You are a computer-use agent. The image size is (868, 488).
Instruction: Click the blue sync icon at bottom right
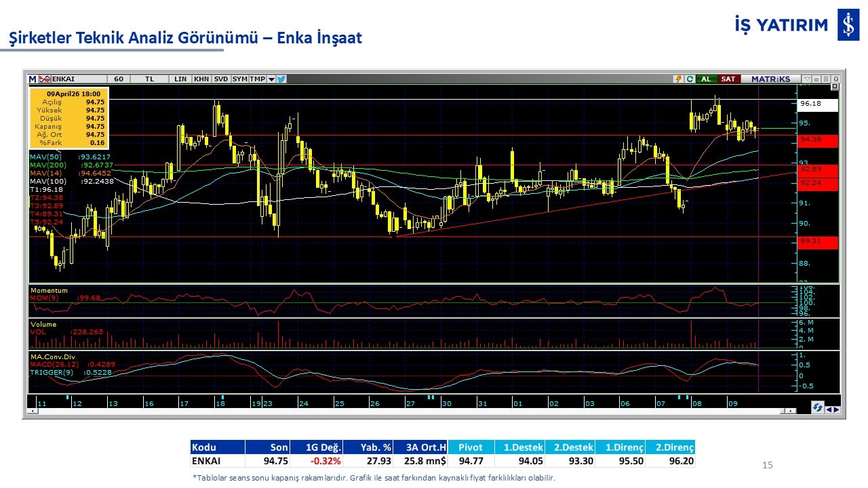point(818,408)
